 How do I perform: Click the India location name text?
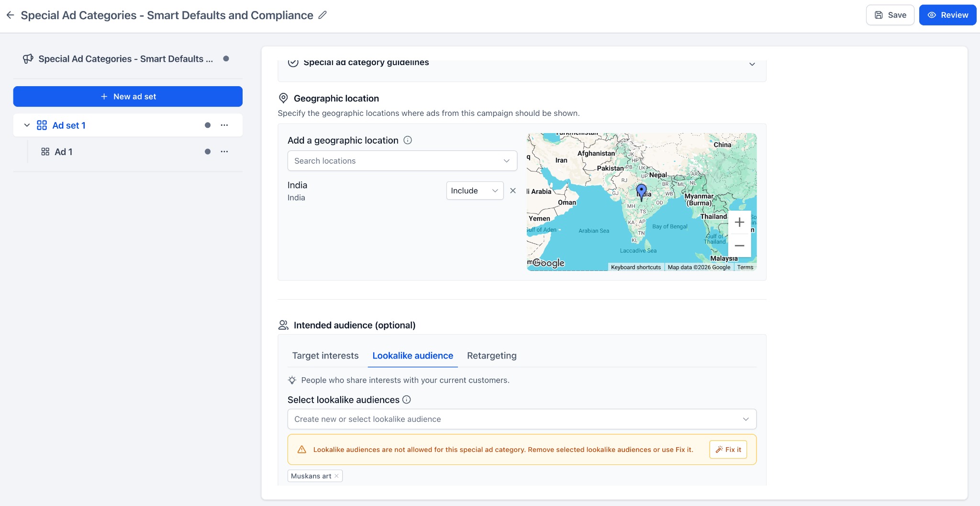(297, 185)
